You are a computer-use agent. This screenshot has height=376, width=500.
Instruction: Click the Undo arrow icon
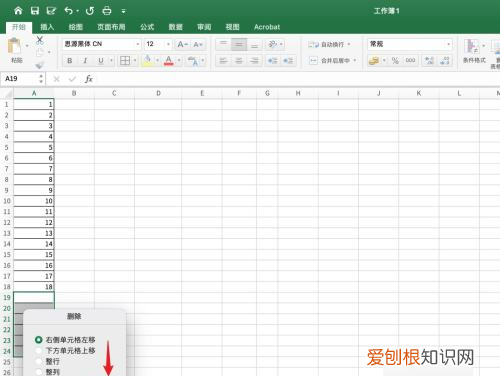(69, 11)
